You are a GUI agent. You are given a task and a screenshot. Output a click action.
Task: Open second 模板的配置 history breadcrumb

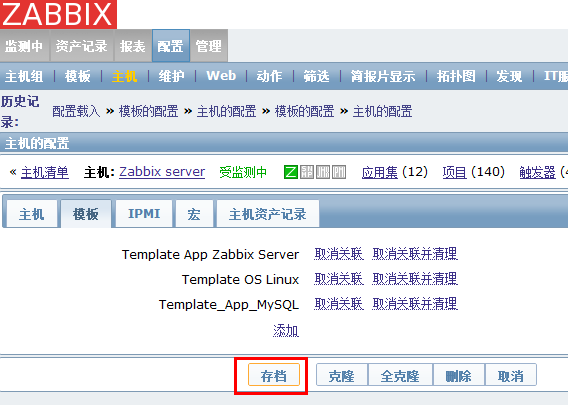(305, 111)
